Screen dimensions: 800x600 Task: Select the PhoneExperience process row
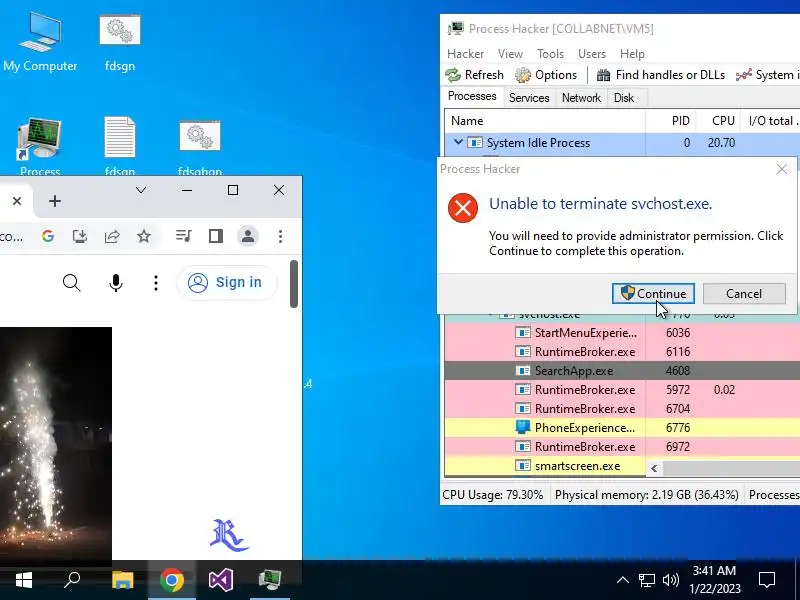(x=622, y=427)
